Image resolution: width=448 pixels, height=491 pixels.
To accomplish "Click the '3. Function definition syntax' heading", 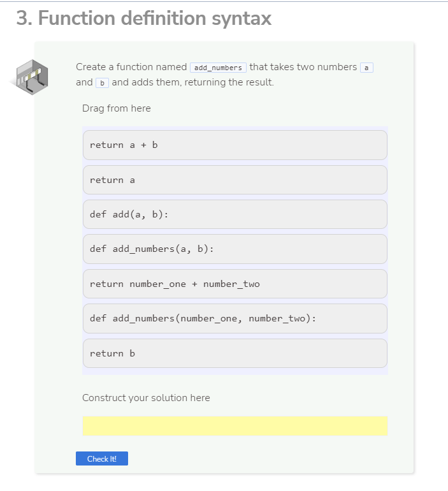I will pyautogui.click(x=143, y=18).
